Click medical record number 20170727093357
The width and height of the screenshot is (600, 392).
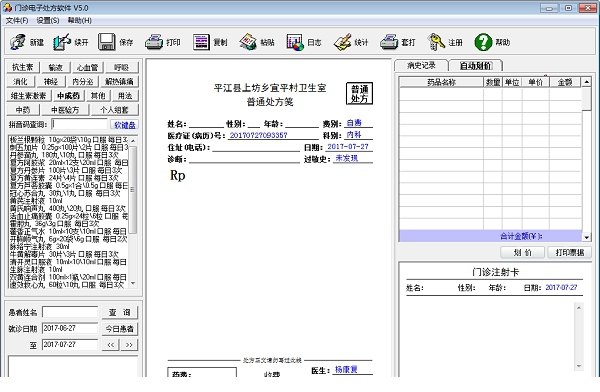click(258, 135)
